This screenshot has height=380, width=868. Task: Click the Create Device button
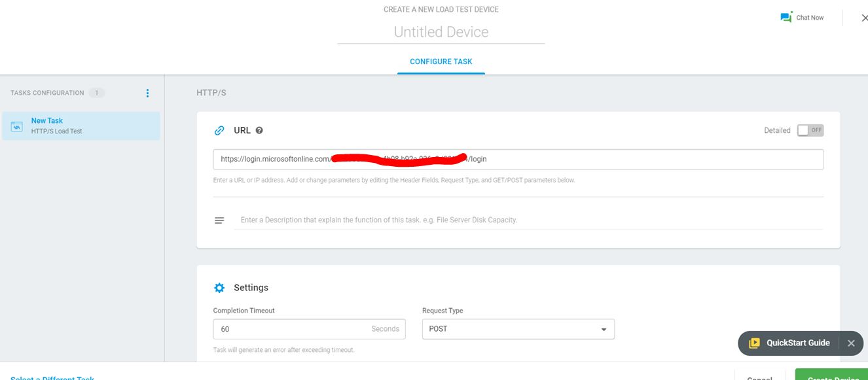831,377
